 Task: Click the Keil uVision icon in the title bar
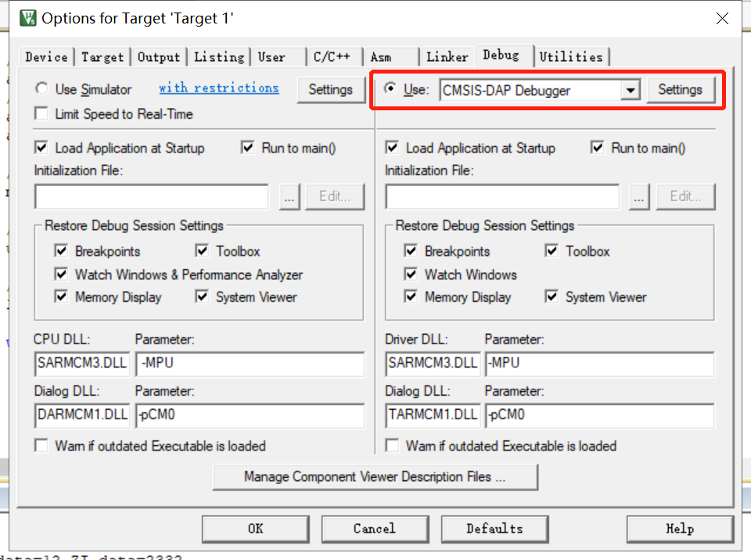tap(28, 18)
